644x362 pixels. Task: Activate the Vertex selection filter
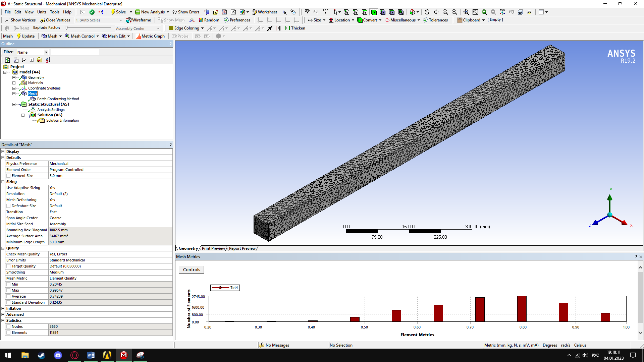(x=346, y=12)
